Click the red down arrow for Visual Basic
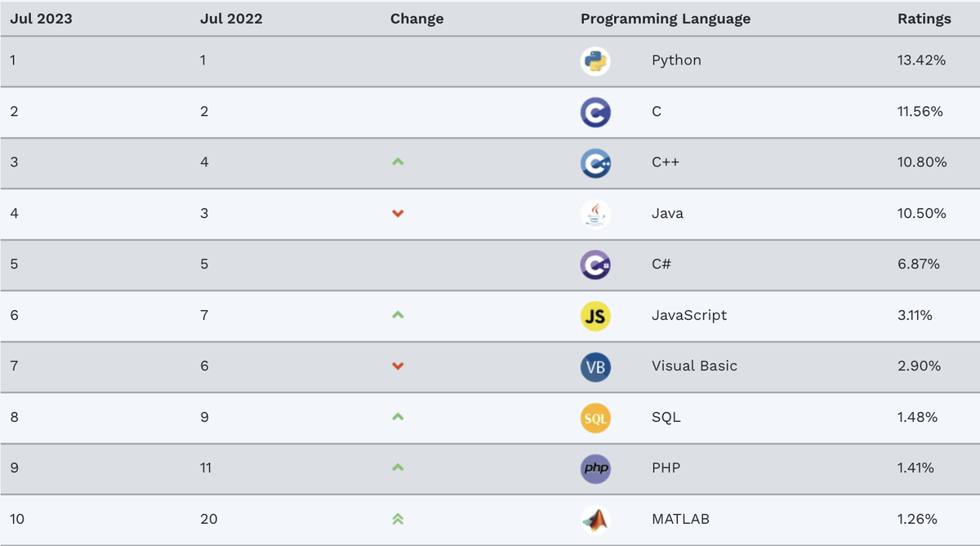980x546 pixels. pos(398,366)
